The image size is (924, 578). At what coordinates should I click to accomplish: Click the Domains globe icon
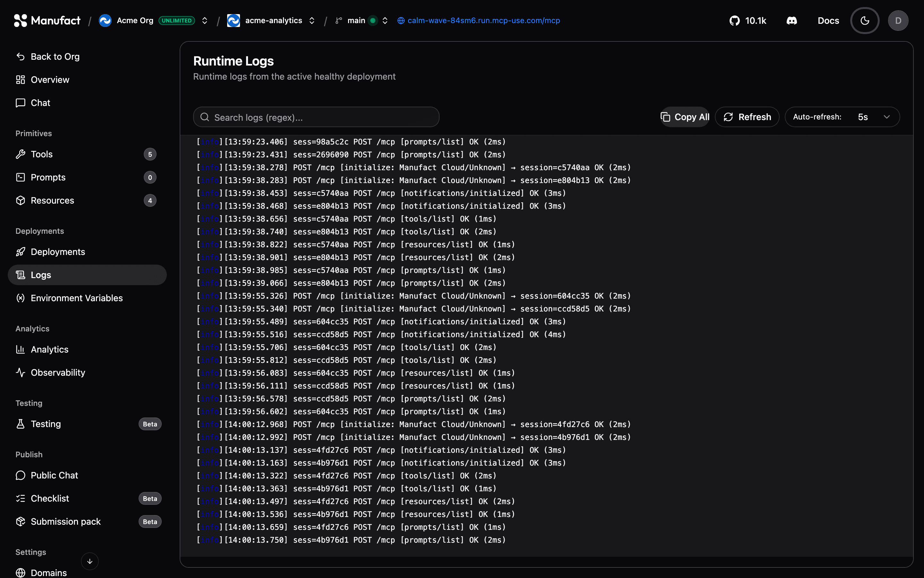21,573
